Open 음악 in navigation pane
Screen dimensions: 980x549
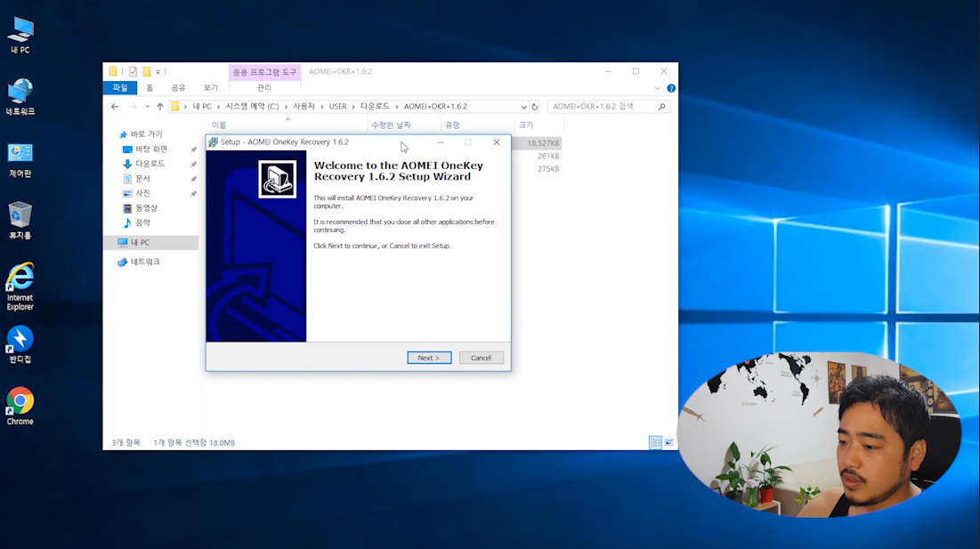(142, 222)
